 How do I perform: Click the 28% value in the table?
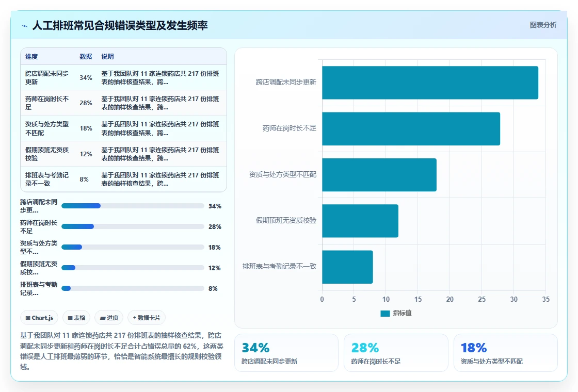[x=86, y=103]
